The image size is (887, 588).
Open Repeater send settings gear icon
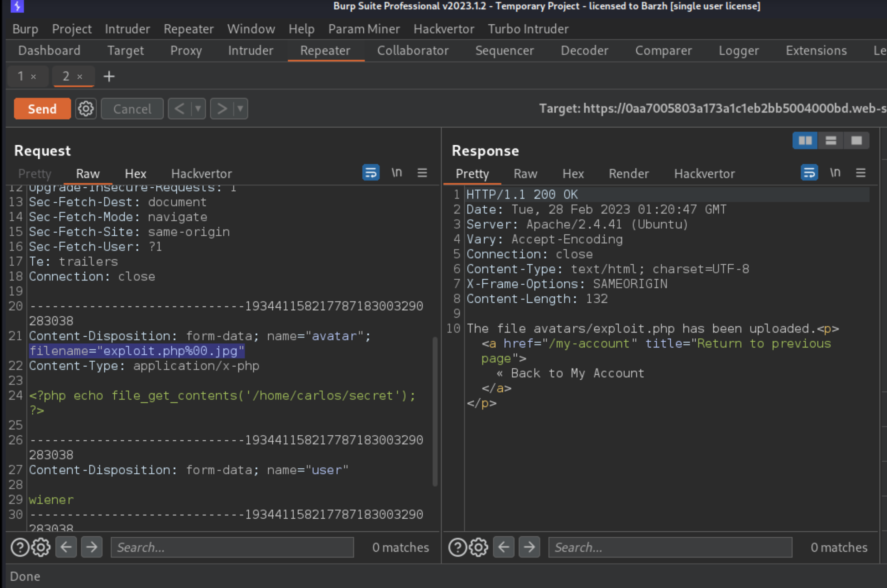coord(86,109)
